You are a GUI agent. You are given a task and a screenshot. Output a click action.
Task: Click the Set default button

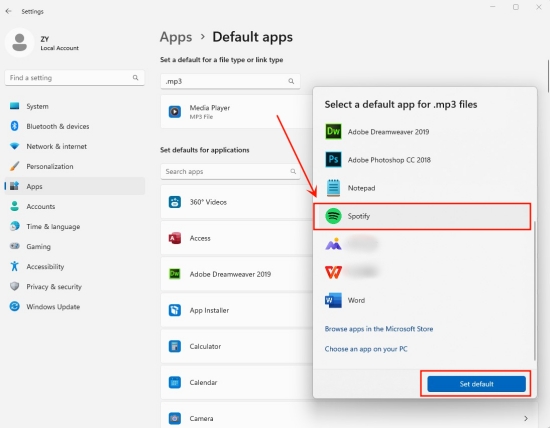[476, 384]
